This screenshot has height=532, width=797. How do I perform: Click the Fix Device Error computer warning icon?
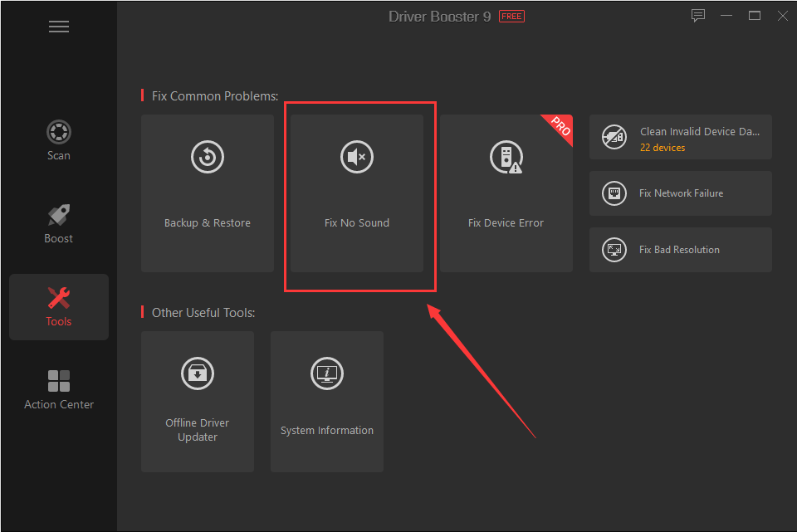tap(506, 157)
